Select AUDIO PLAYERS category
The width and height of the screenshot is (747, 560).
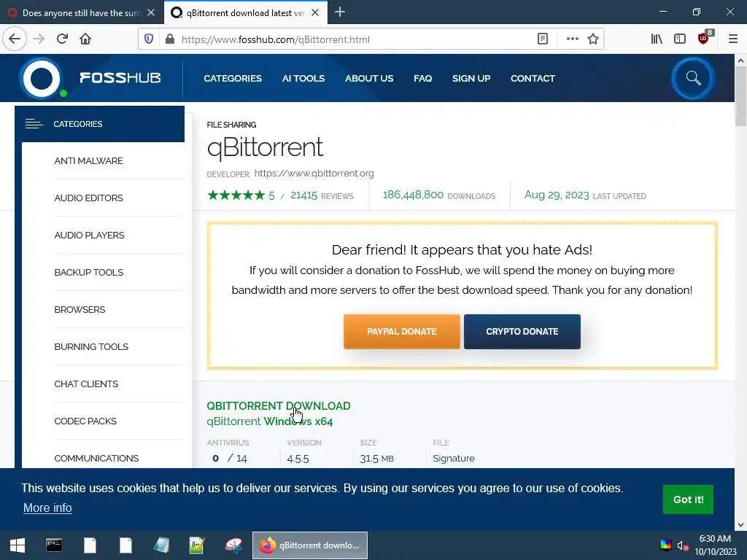pos(89,236)
